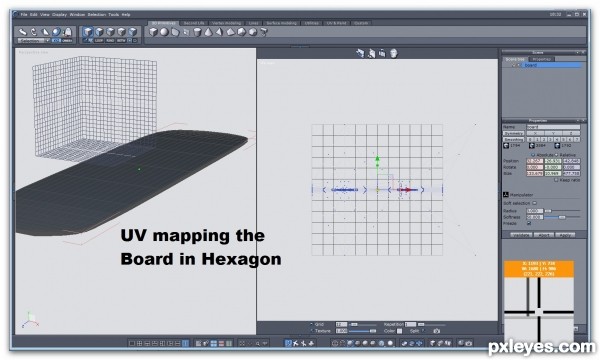Screen dimensions: 600x360
Task: Open the Selection mode dropdown
Action: coord(34,41)
